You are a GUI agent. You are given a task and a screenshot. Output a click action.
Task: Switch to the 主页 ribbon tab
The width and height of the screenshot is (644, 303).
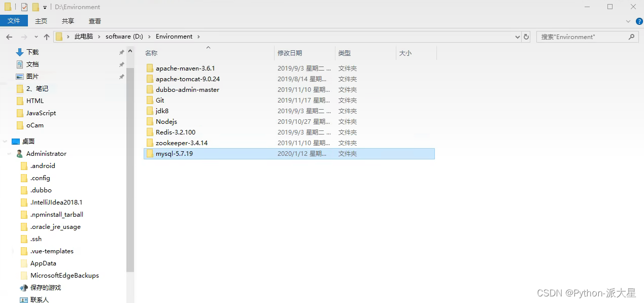click(41, 21)
